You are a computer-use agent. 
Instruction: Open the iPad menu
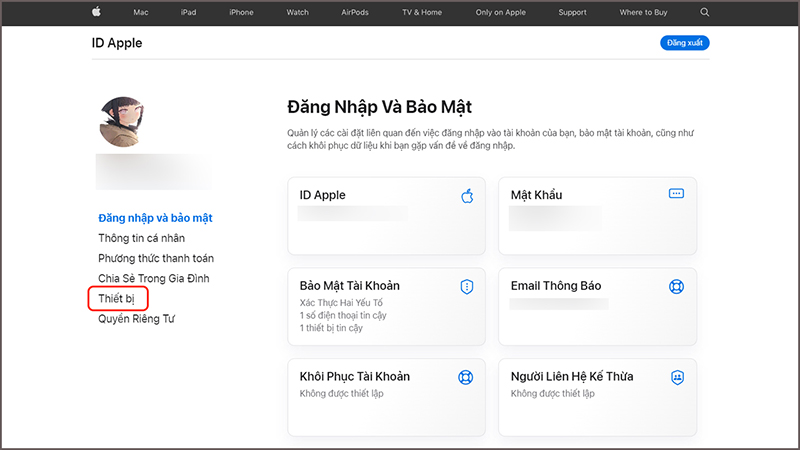188,12
